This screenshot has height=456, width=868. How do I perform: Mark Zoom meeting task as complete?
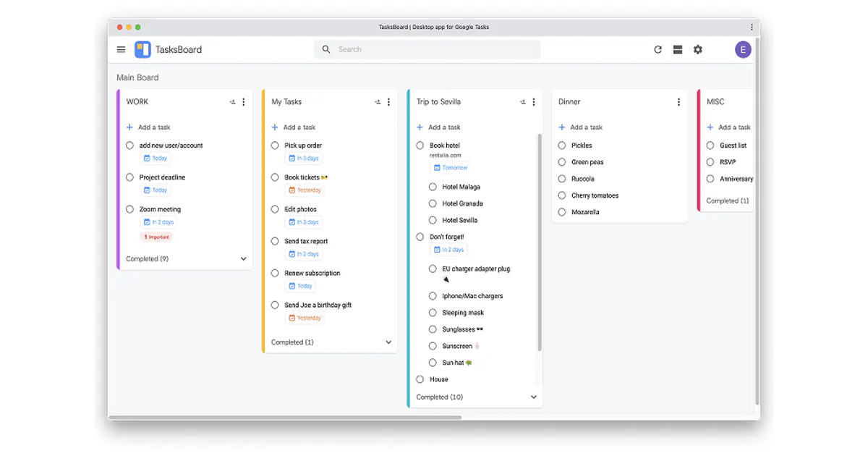130,209
